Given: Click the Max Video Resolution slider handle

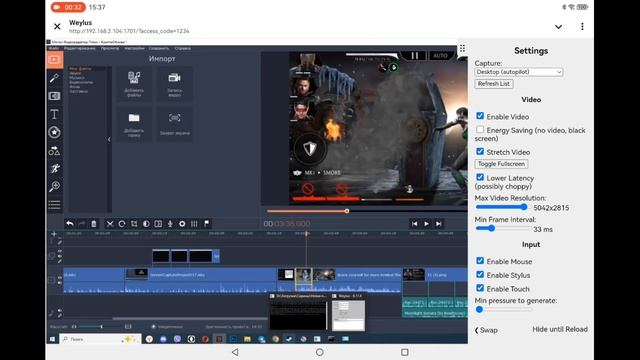Looking at the screenshot, I should click(x=524, y=207).
